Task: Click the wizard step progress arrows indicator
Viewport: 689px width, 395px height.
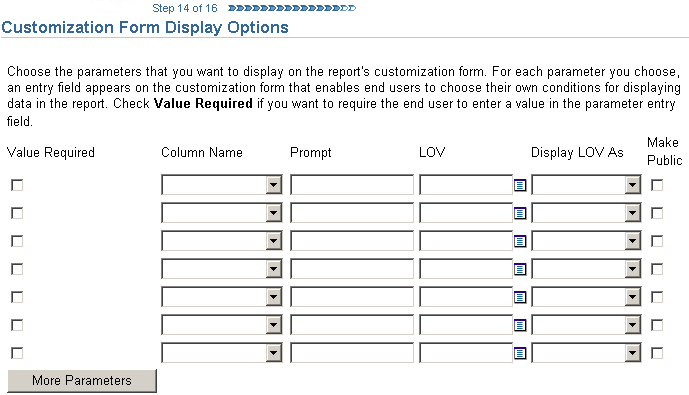Action: (292, 8)
